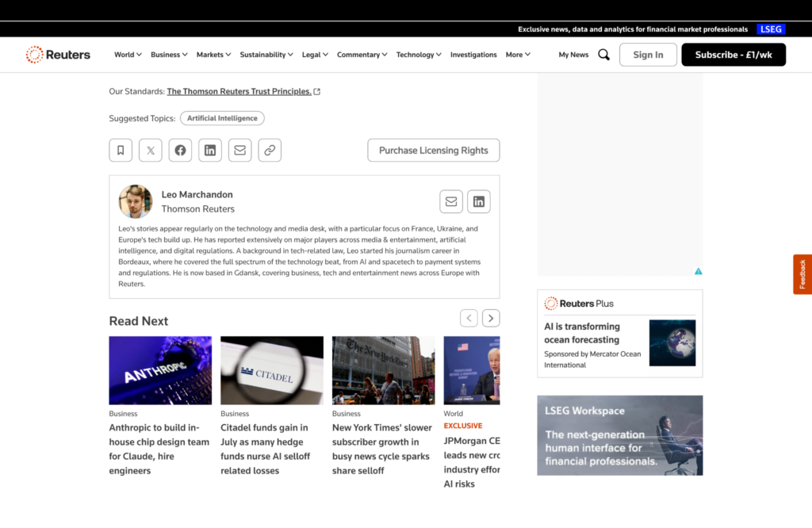Viewport: 812px width, 528px height.
Task: Share article via email in share row
Action: point(239,150)
